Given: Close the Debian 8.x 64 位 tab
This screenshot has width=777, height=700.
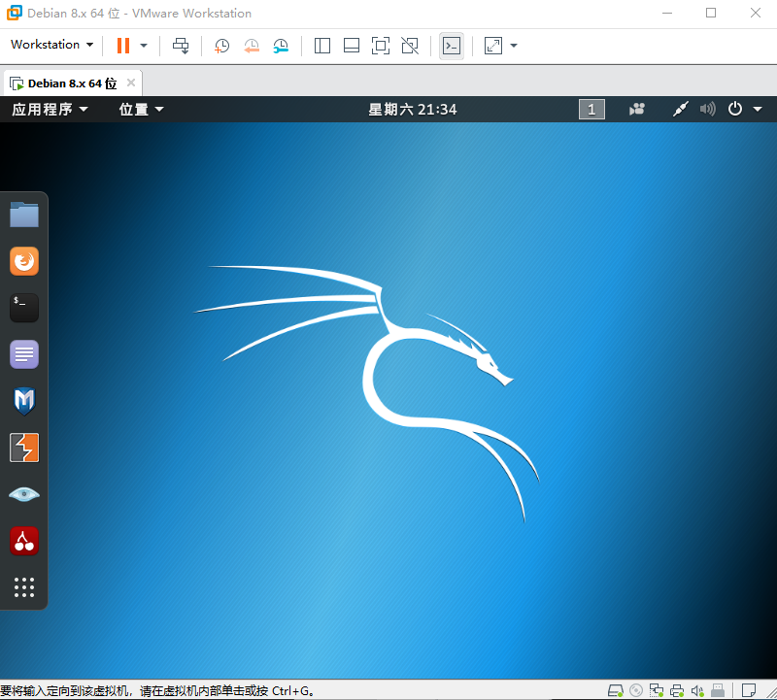Looking at the screenshot, I should [131, 83].
